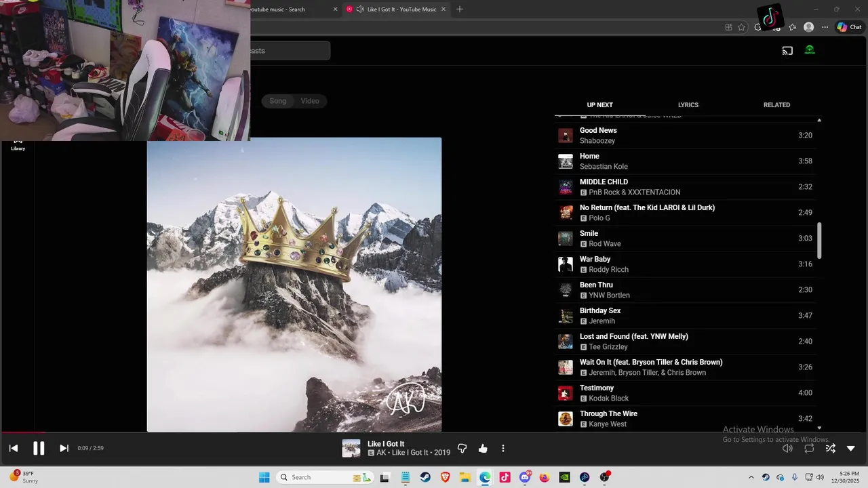868x488 pixels.
Task: Play Through The Wire by Kanye West
Action: click(685, 419)
